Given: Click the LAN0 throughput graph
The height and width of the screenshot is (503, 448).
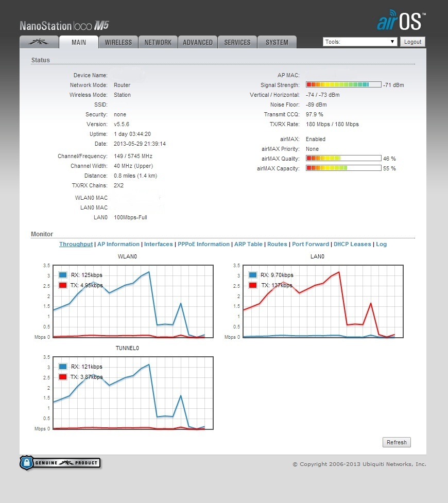Looking at the screenshot, I should tap(323, 301).
